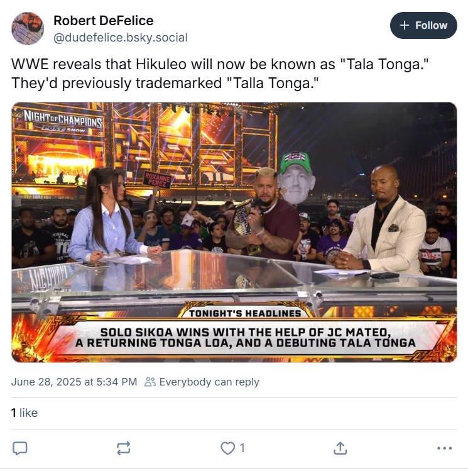Image resolution: width=468 pixels, height=476 pixels.
Task: View who liked via '1 like'
Action: click(x=24, y=413)
